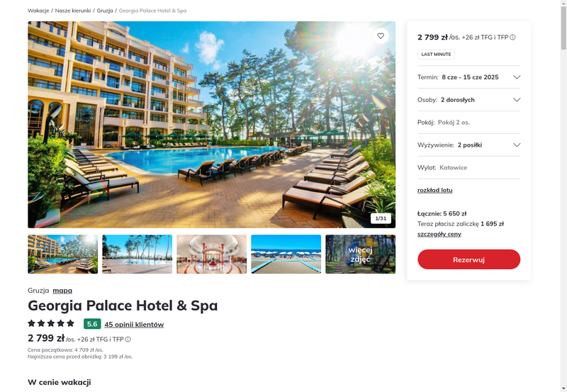Screen dimensions: 567x392
Task: Click info icon in booking panel price
Action: [x=512, y=38]
